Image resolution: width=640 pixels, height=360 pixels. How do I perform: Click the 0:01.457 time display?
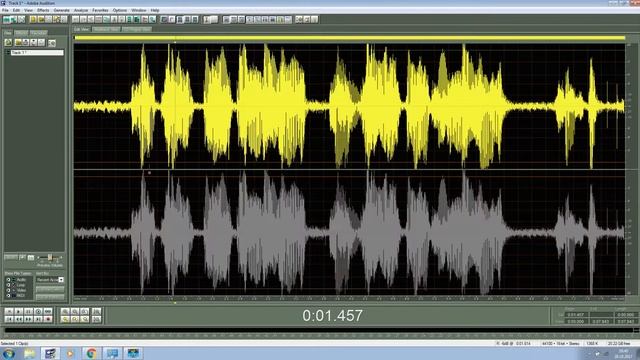(x=332, y=316)
